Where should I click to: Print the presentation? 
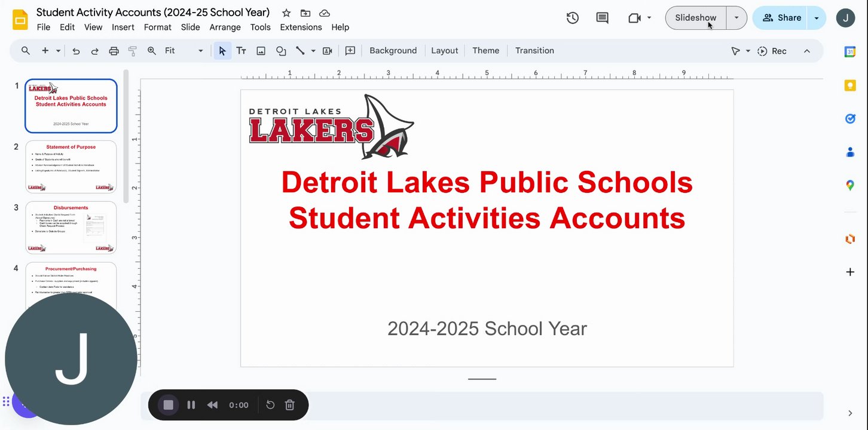(114, 51)
